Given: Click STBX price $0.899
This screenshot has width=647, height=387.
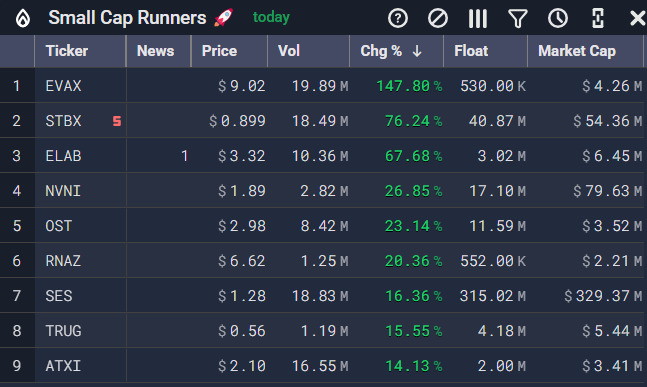Looking at the screenshot, I should coord(237,121).
